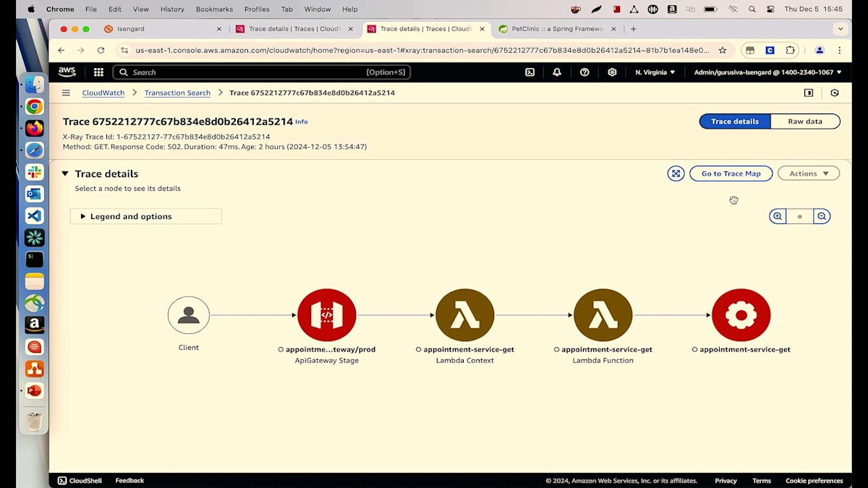Open Transaction Search breadcrumb link
The height and width of the screenshot is (488, 868).
coord(177,93)
